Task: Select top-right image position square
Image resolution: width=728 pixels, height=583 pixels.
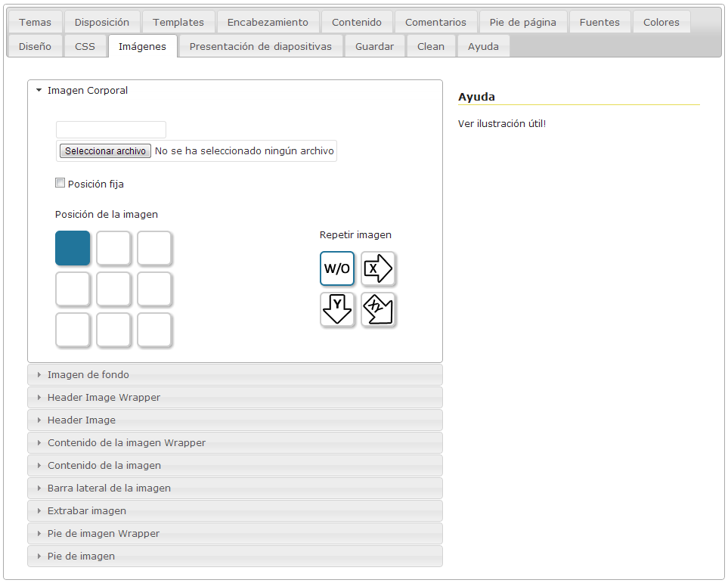Action: point(154,248)
